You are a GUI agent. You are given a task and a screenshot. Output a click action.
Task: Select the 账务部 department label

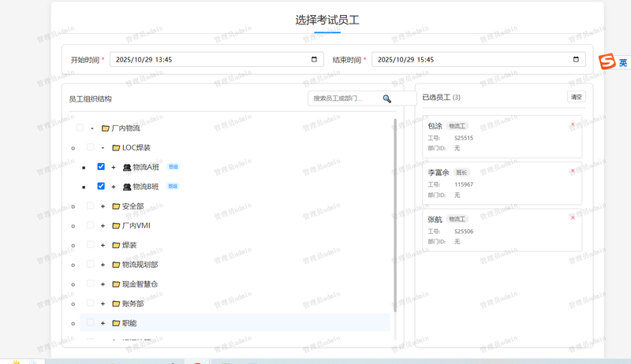(133, 303)
